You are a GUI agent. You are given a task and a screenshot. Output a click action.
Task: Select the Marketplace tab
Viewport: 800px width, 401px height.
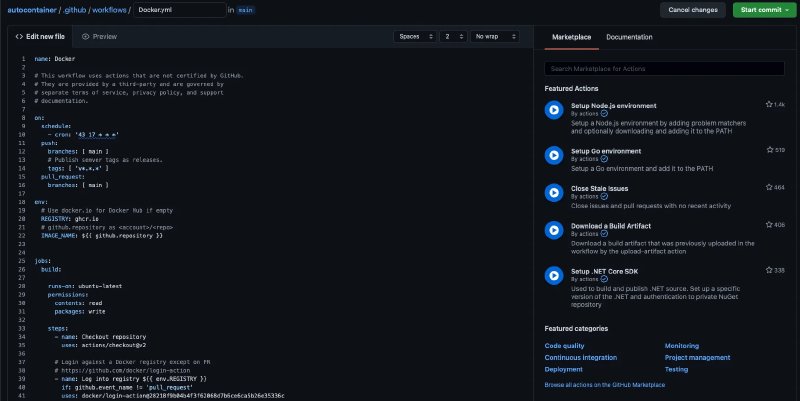pos(571,37)
